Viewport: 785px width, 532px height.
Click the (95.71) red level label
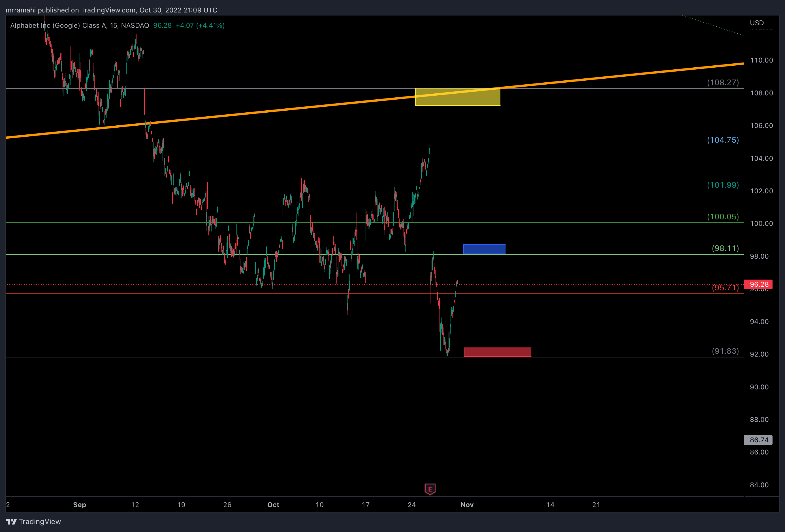(x=725, y=287)
